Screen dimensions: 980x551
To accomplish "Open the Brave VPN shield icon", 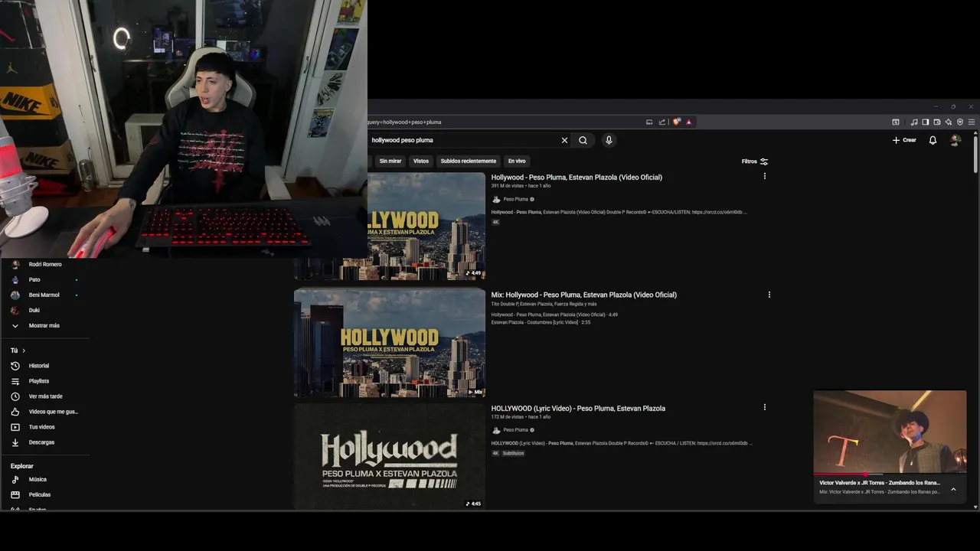I will coord(959,122).
